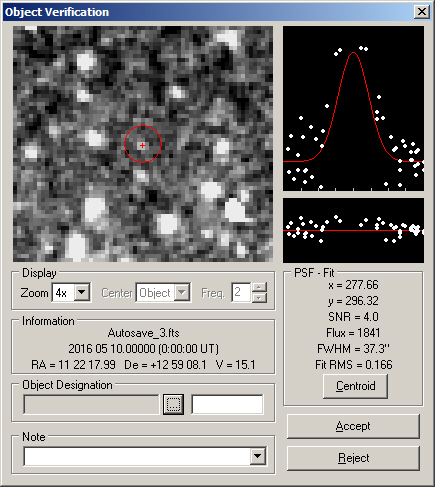Click the object selection rectangle icon button
This screenshot has width=436, height=488.
coord(173,405)
